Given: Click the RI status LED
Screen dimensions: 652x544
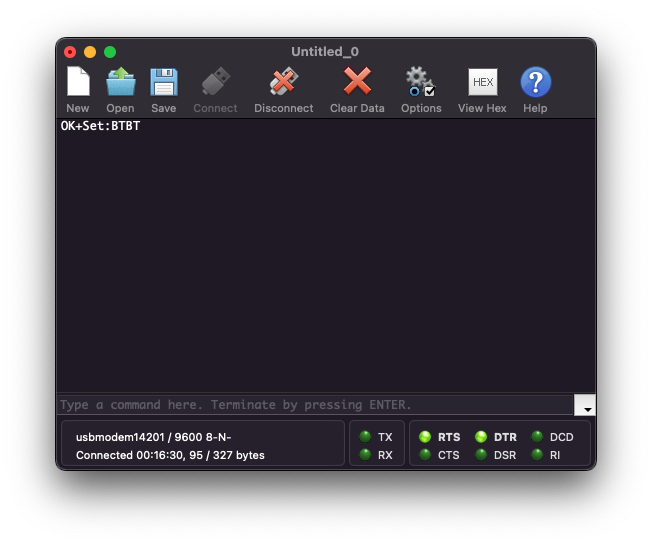Looking at the screenshot, I should point(537,455).
